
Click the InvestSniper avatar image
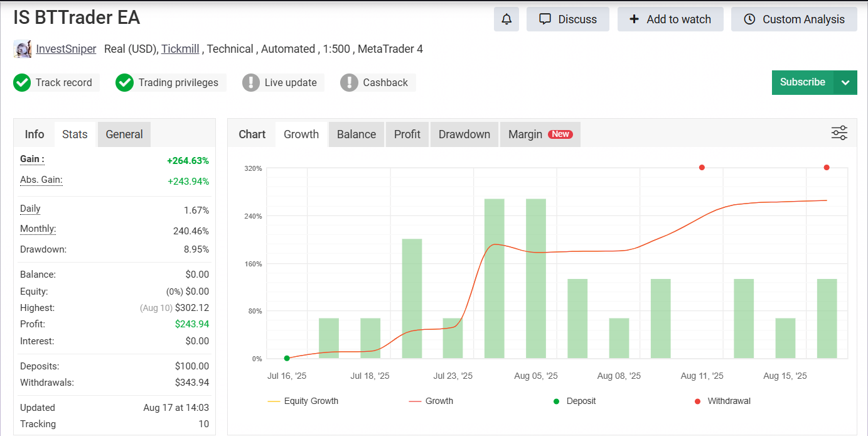pyautogui.click(x=23, y=49)
